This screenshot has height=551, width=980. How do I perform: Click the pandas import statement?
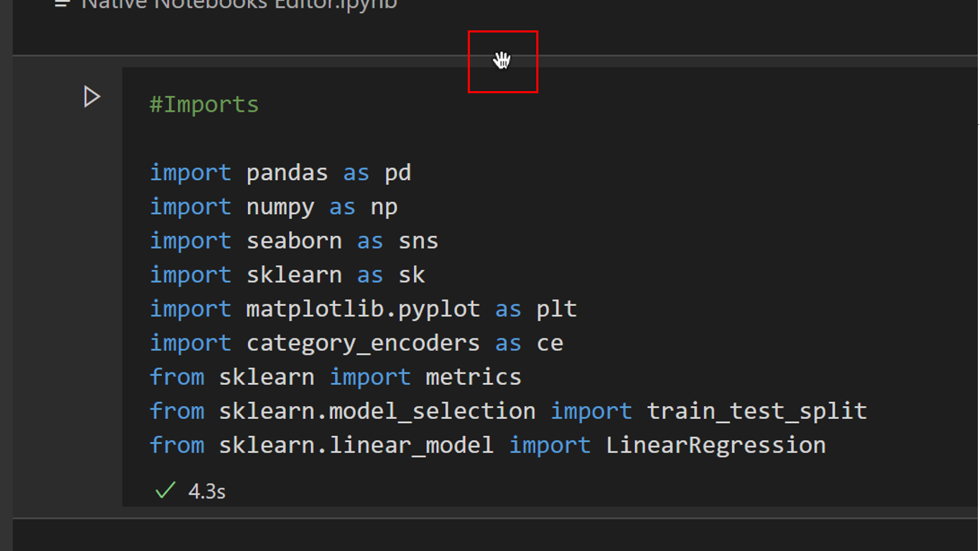280,172
